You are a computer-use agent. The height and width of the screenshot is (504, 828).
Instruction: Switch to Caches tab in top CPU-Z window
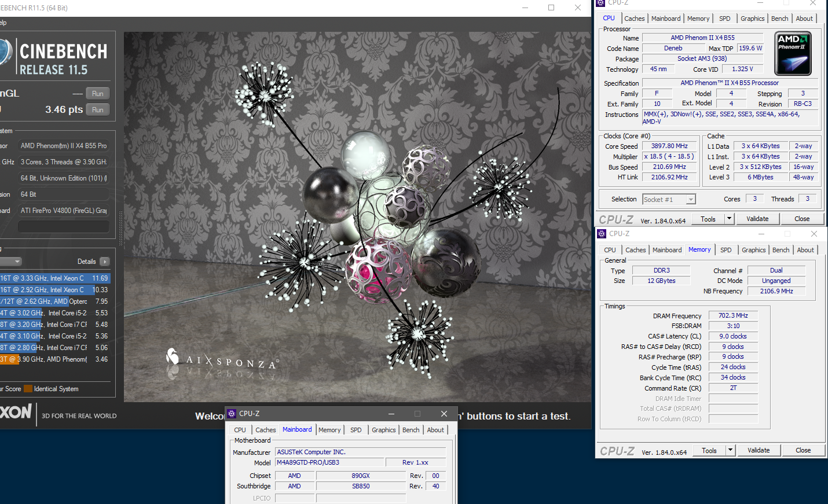pyautogui.click(x=635, y=19)
